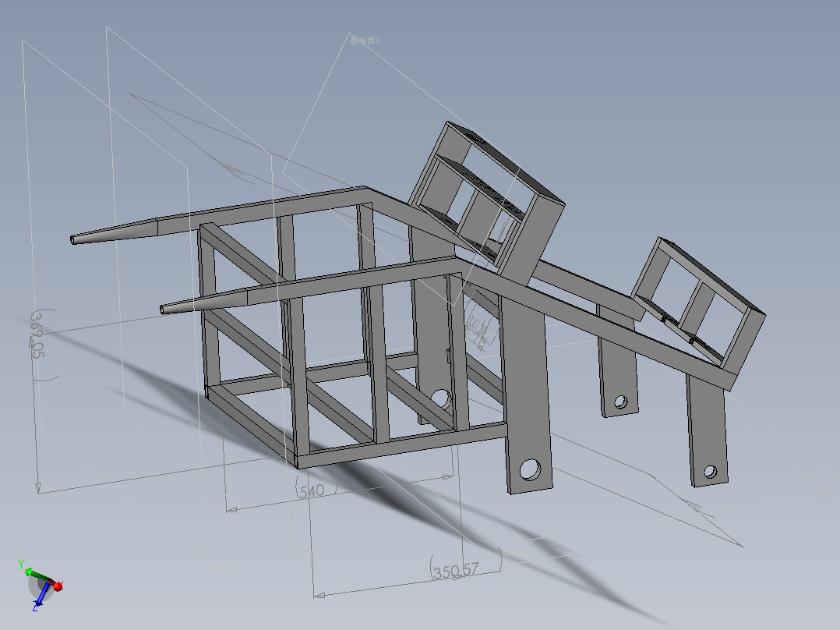The image size is (840, 630).
Task: Click the blue Z axis of the view triad
Action: tap(42, 595)
